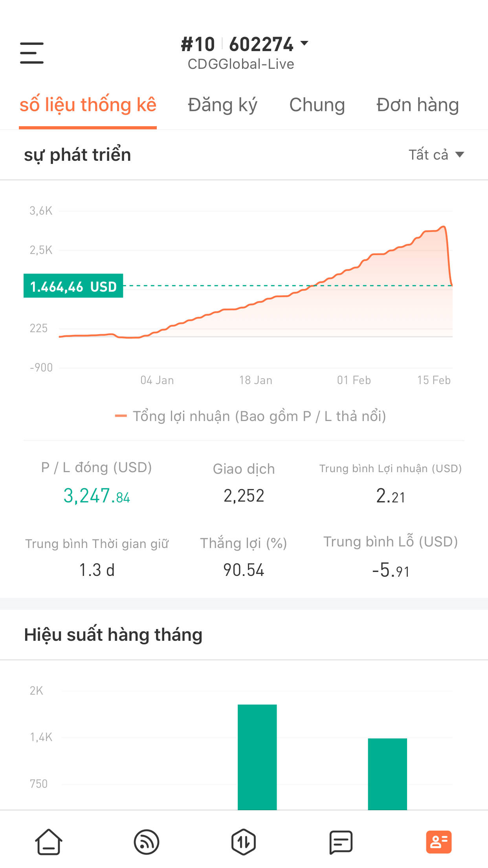Viewport: 488px width, 868px height.
Task: Tap the P / L đóng value 3,247.84
Action: 97,496
